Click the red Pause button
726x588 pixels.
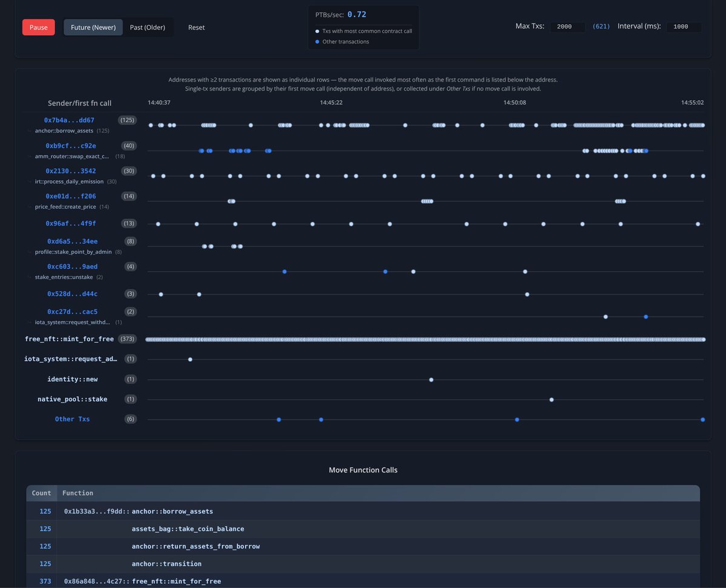[x=38, y=27]
